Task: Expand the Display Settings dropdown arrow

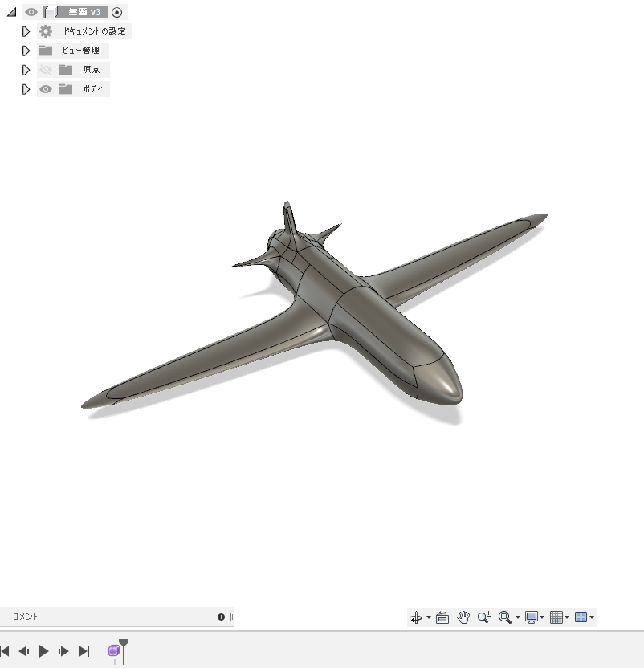Action: [x=542, y=617]
